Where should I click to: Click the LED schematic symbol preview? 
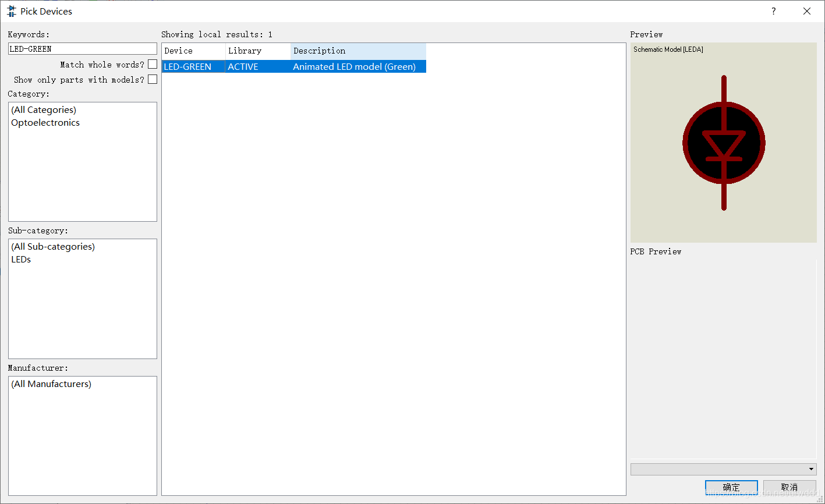[724, 143]
